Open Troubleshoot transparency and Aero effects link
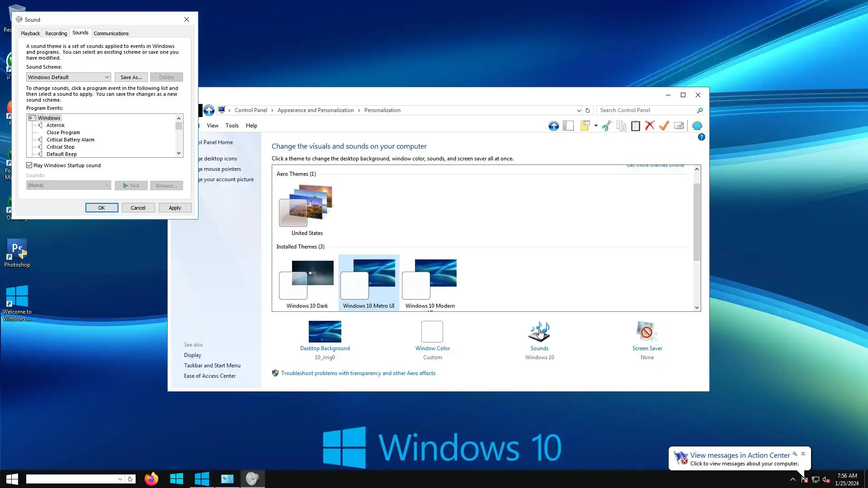This screenshot has height=488, width=868. coord(358,373)
